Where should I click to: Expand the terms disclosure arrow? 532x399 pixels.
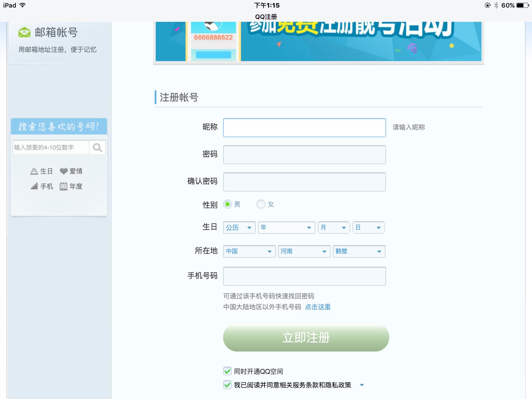362,385
